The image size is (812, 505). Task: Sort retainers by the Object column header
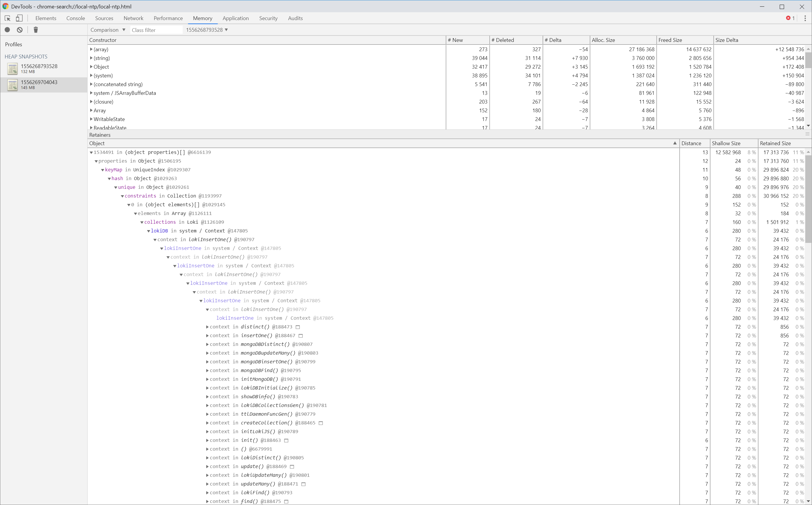click(97, 143)
